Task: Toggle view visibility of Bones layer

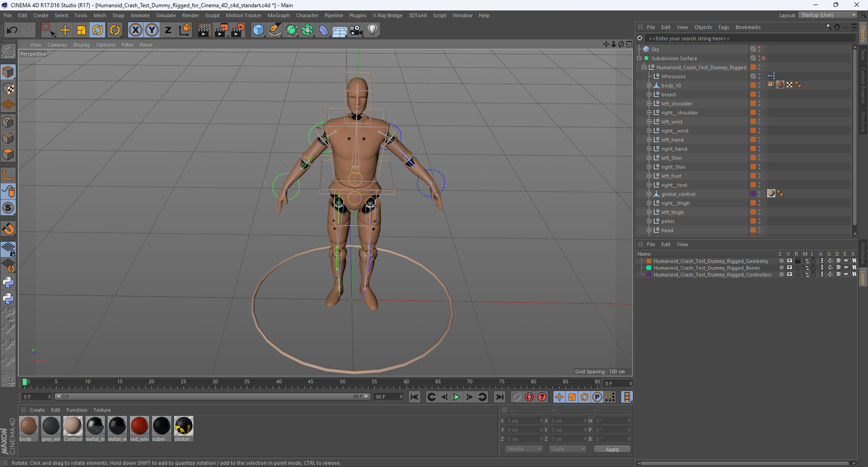Action: point(789,267)
